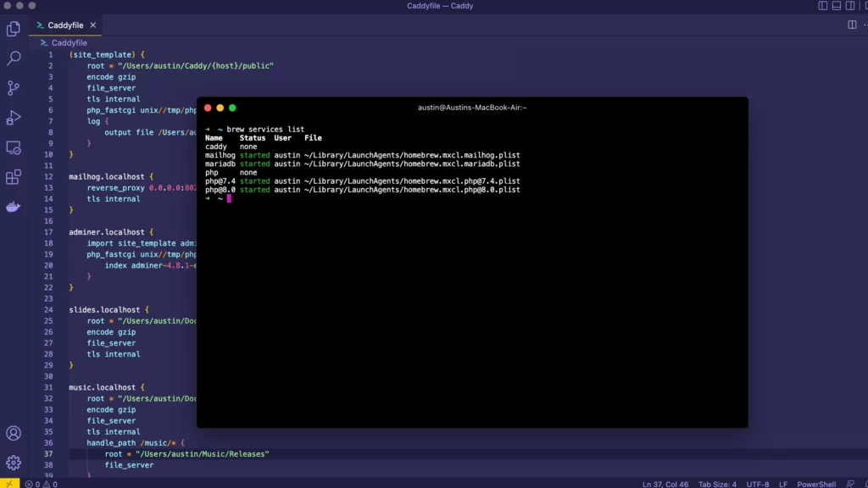Open the Extensions view
Image resolution: width=868 pixels, height=488 pixels.
click(14, 177)
